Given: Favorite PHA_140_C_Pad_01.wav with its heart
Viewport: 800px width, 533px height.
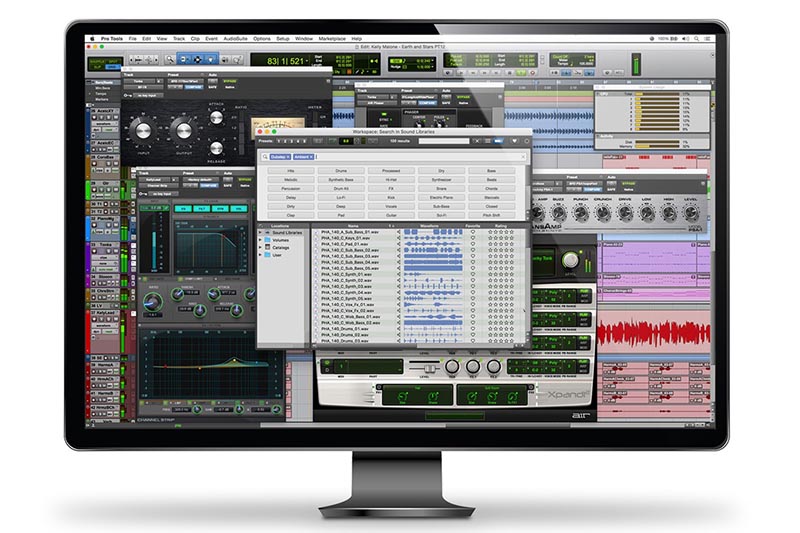Looking at the screenshot, I should coord(472,244).
